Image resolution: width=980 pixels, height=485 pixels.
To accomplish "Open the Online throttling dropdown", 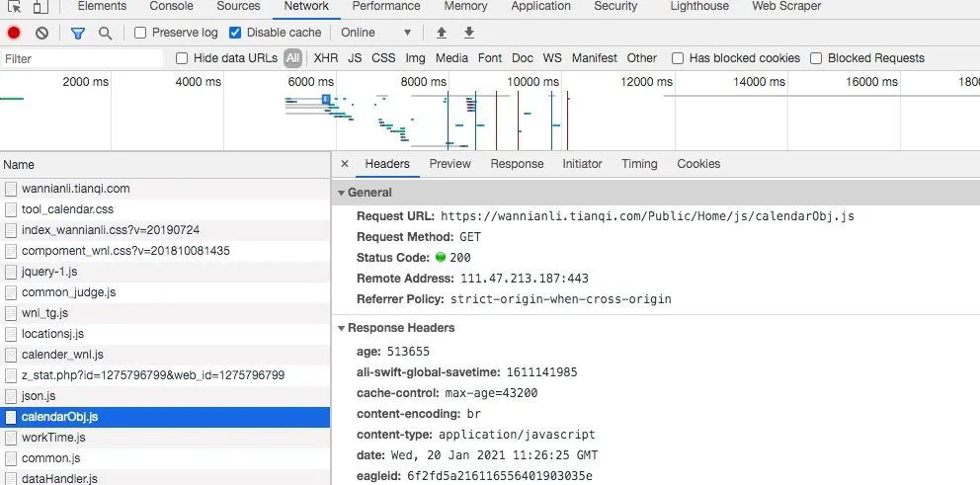I will (x=375, y=33).
